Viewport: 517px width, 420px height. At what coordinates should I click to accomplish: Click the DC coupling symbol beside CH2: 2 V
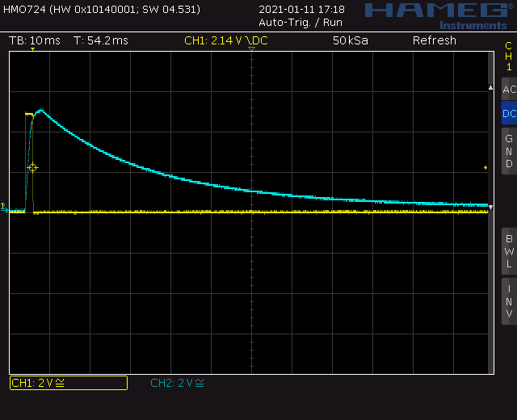[x=200, y=383]
